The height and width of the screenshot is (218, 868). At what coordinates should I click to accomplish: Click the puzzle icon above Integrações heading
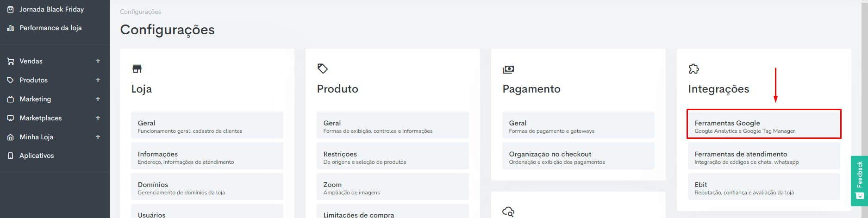click(693, 69)
